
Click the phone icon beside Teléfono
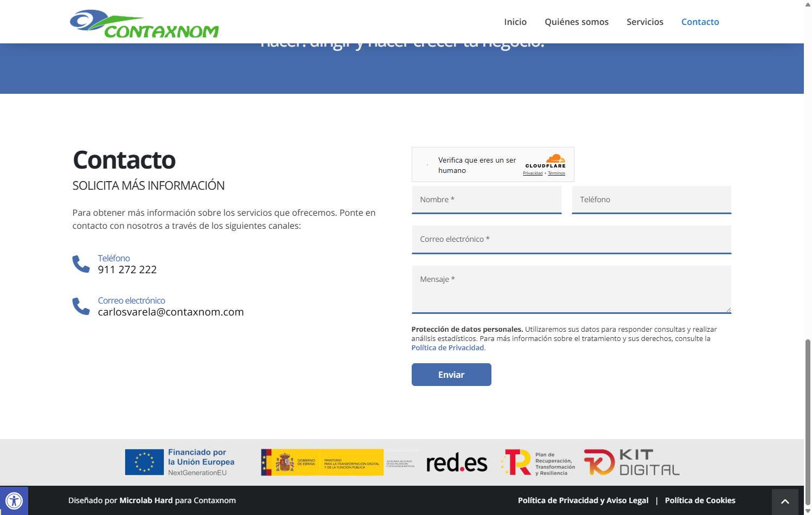coord(81,264)
